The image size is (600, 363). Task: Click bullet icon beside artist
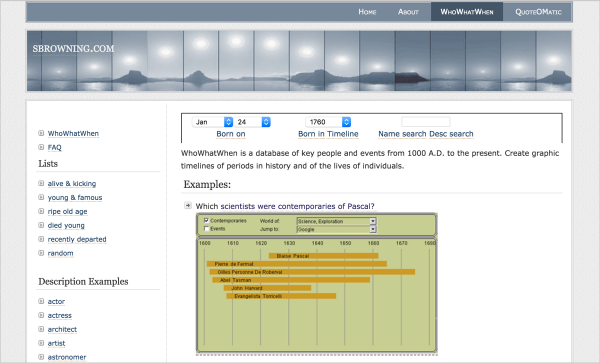(x=41, y=343)
